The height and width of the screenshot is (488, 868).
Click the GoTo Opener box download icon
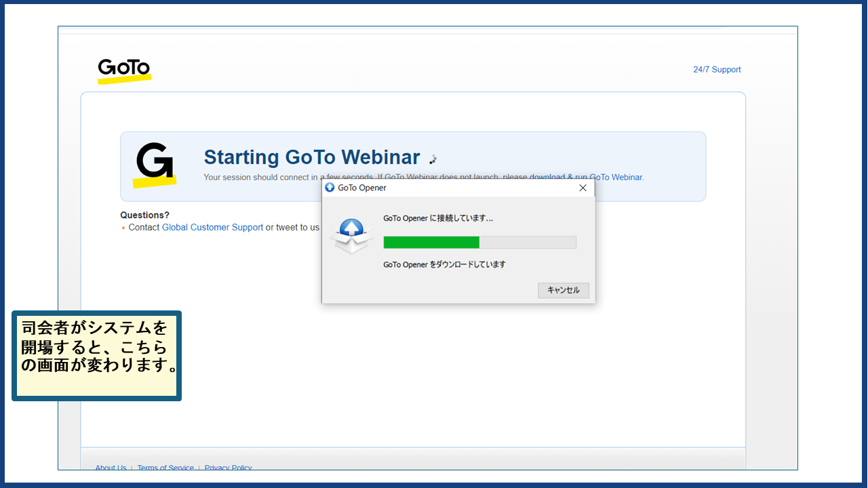(351, 236)
